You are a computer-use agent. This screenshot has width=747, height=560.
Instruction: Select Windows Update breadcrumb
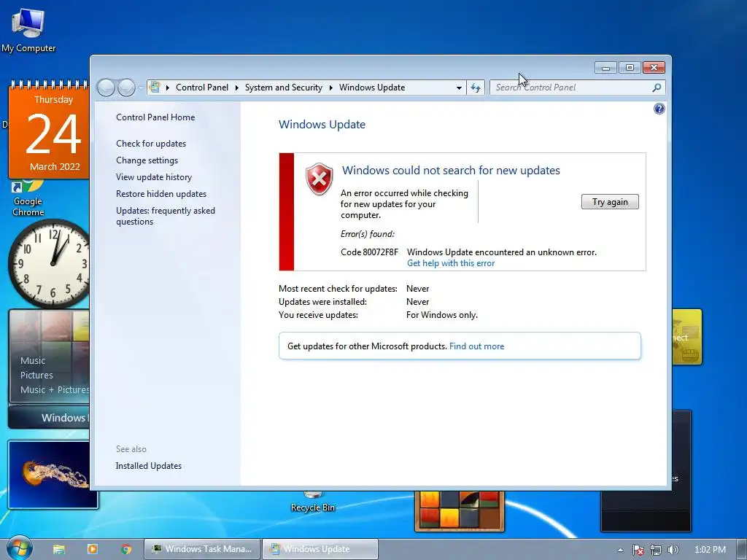372,87
